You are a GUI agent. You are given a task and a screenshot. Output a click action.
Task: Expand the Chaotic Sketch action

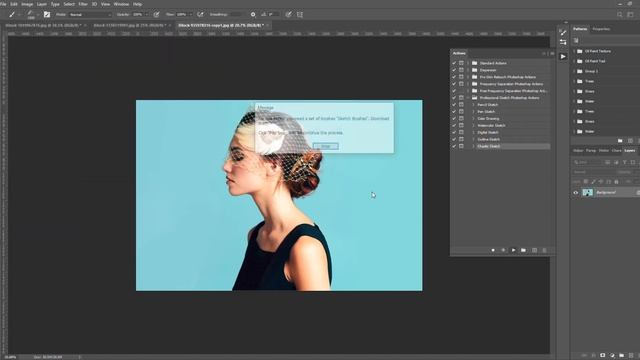[473, 146]
